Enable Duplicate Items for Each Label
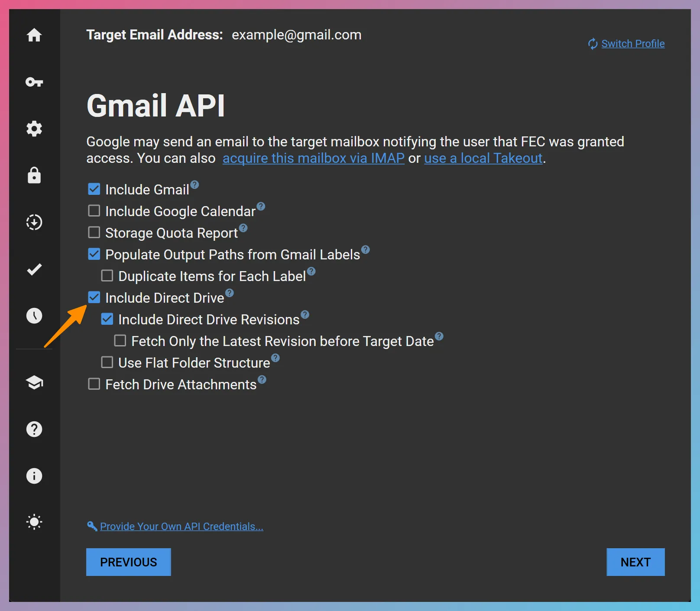700x611 pixels. pos(107,276)
